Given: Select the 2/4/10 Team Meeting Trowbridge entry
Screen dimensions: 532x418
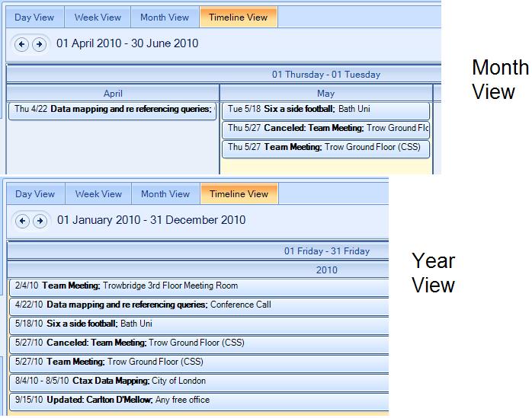Looking at the screenshot, I should click(199, 288).
